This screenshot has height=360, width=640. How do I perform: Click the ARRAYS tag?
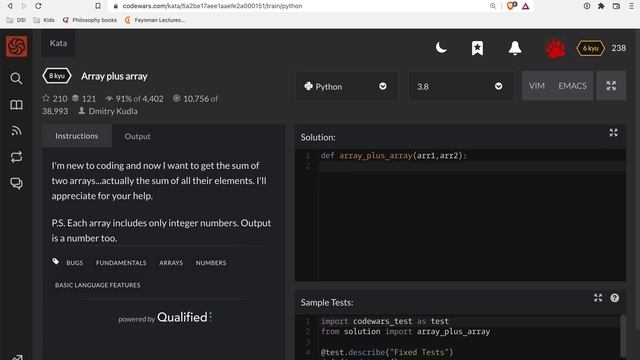(x=171, y=263)
